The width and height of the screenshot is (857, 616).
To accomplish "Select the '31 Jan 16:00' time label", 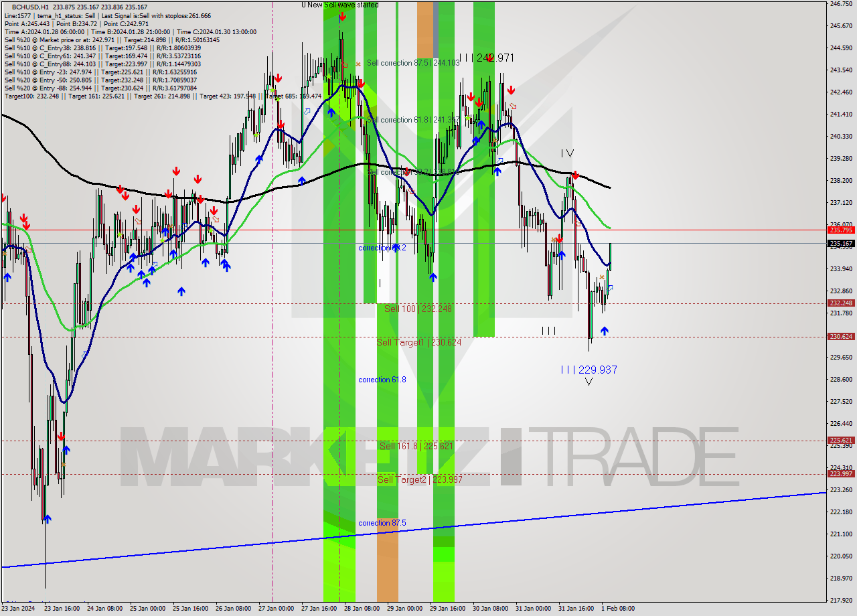I will pyautogui.click(x=576, y=609).
